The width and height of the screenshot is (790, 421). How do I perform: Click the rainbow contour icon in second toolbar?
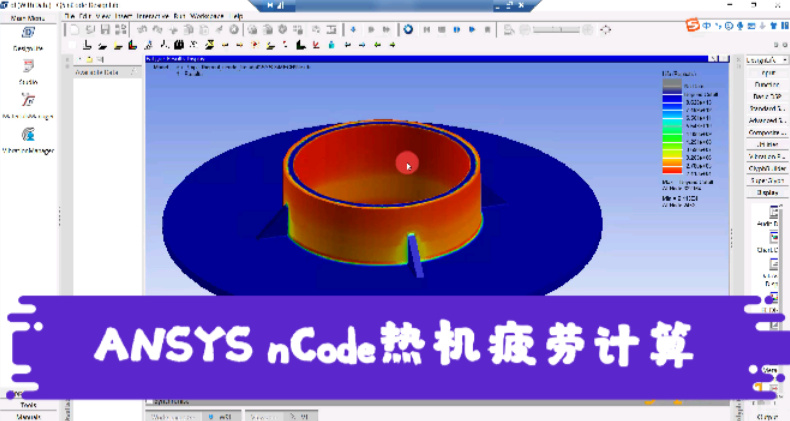(x=133, y=45)
